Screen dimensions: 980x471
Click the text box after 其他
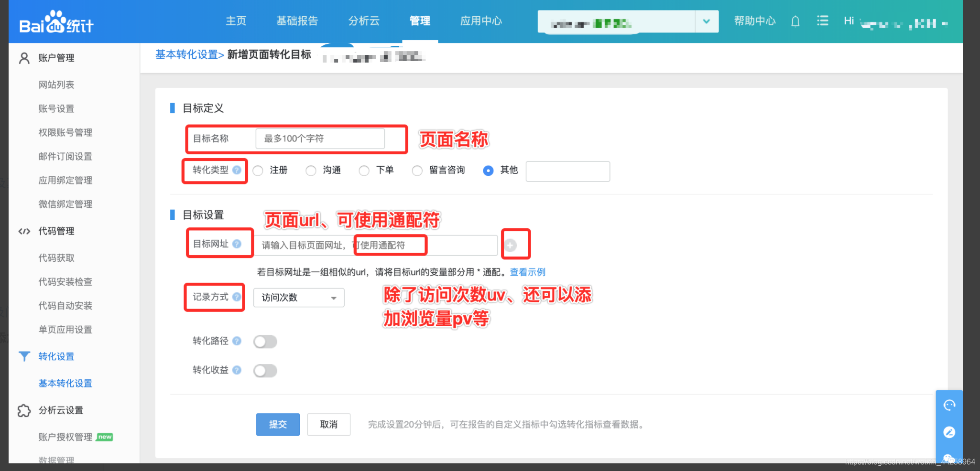[568, 171]
